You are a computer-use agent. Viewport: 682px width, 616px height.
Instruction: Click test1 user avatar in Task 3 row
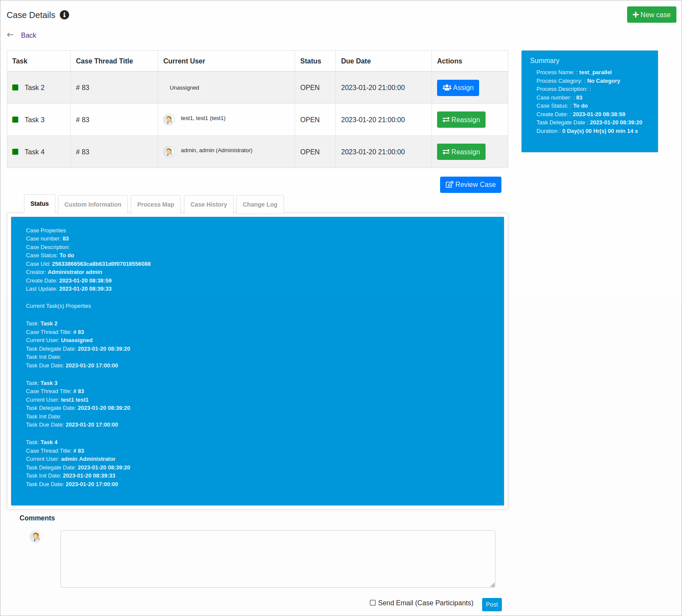pos(169,120)
